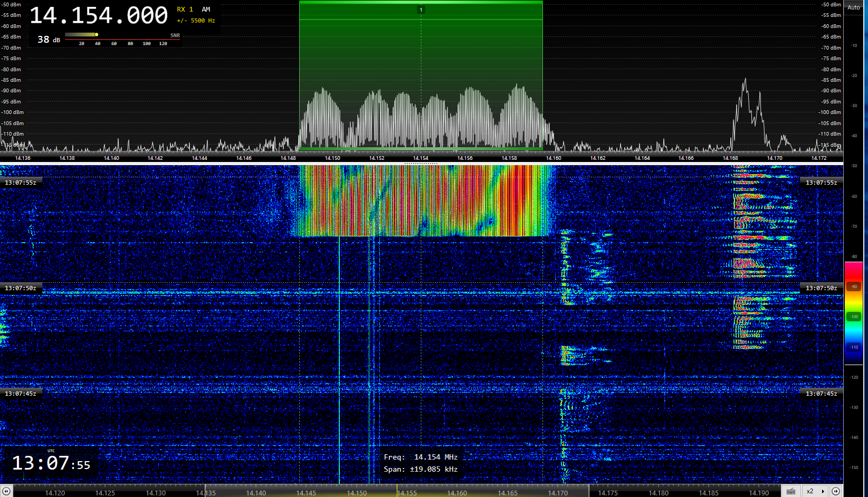Click 14.160 on the spectrum frequency axis
The width and height of the screenshot is (868, 497).
(554, 158)
